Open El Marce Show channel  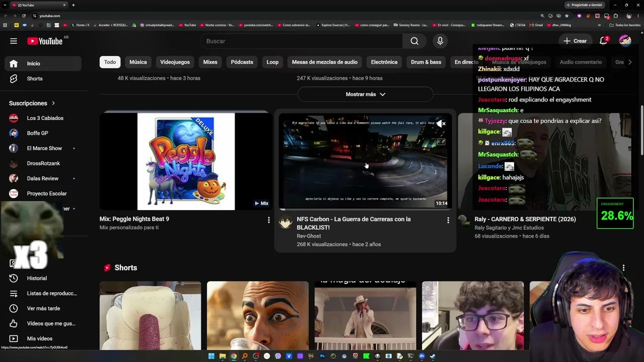coord(43,148)
